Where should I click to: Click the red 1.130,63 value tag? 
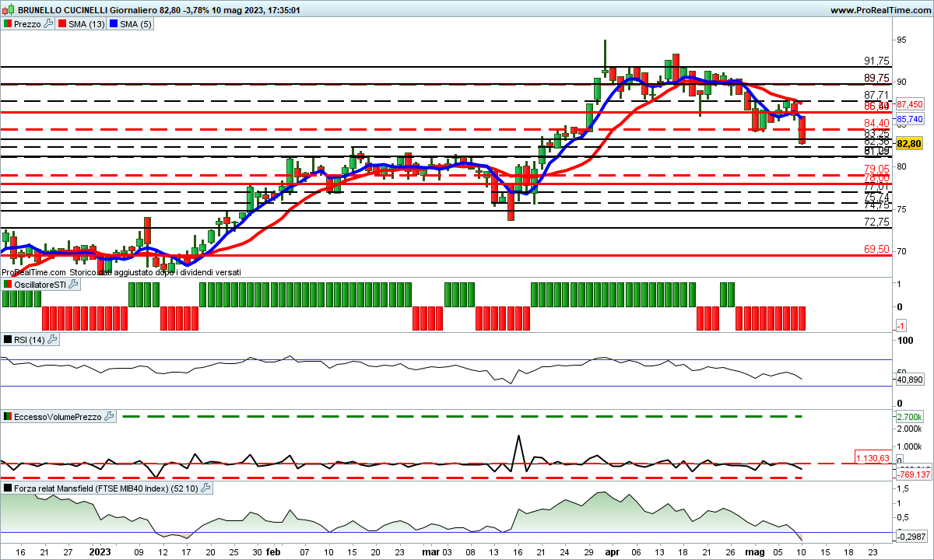(873, 457)
